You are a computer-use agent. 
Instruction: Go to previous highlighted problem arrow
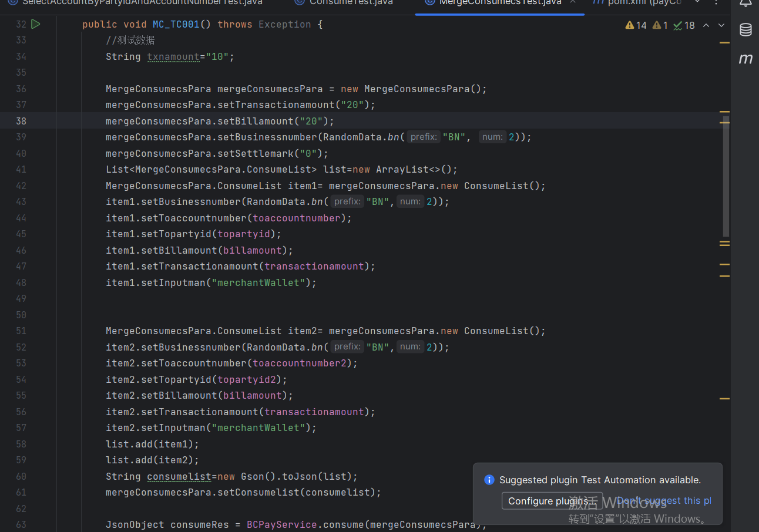pyautogui.click(x=706, y=25)
